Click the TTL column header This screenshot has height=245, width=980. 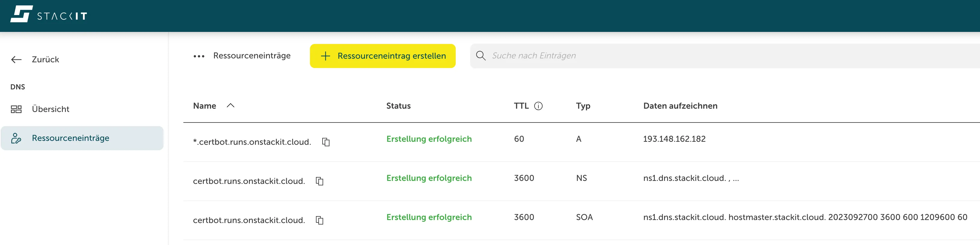[521, 106]
